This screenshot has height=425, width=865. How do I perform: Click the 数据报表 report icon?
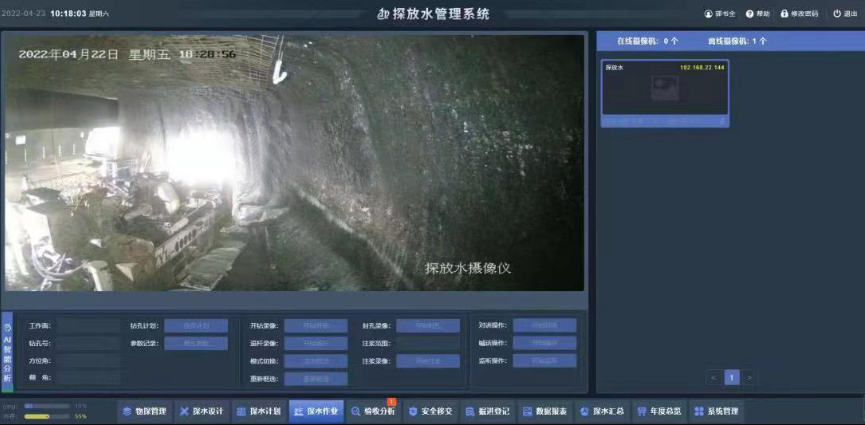click(527, 412)
